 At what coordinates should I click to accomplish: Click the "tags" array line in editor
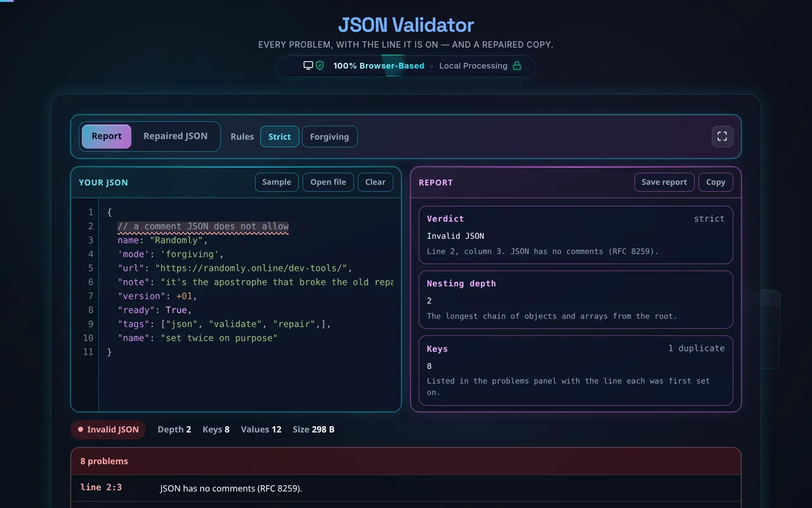point(225,324)
